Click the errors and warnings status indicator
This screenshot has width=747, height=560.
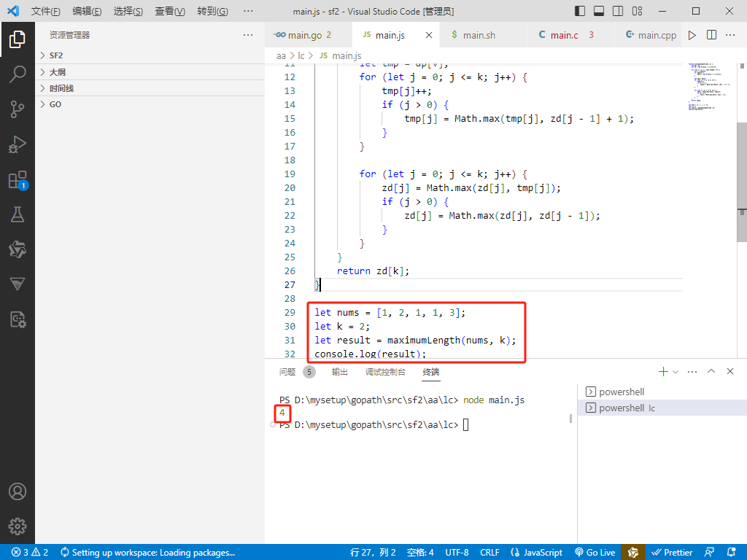click(30, 553)
